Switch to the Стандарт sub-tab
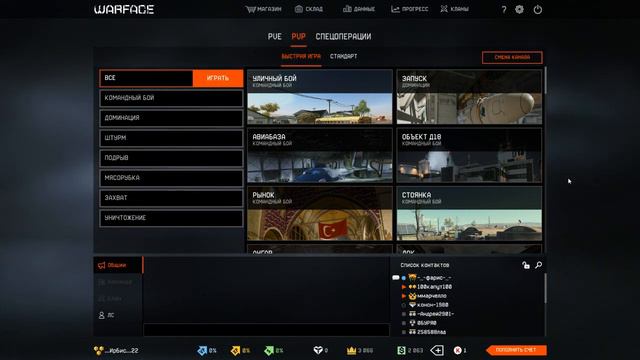This screenshot has width=640, height=360. [x=343, y=56]
